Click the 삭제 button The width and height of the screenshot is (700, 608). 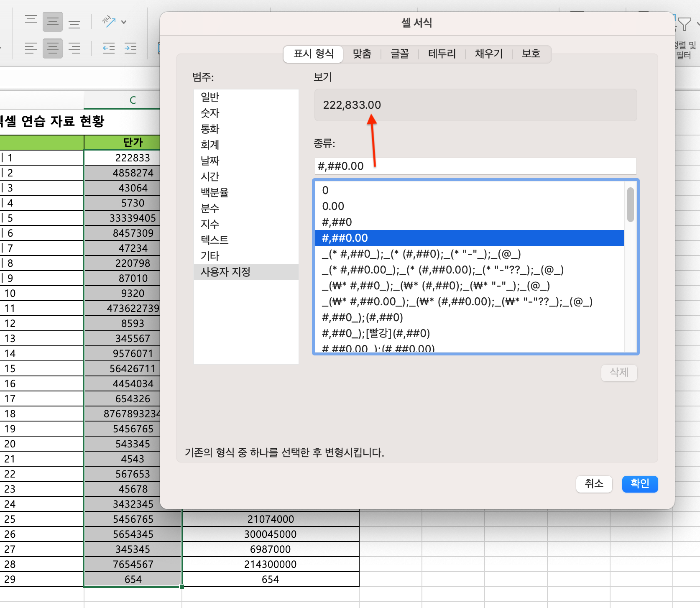[619, 372]
